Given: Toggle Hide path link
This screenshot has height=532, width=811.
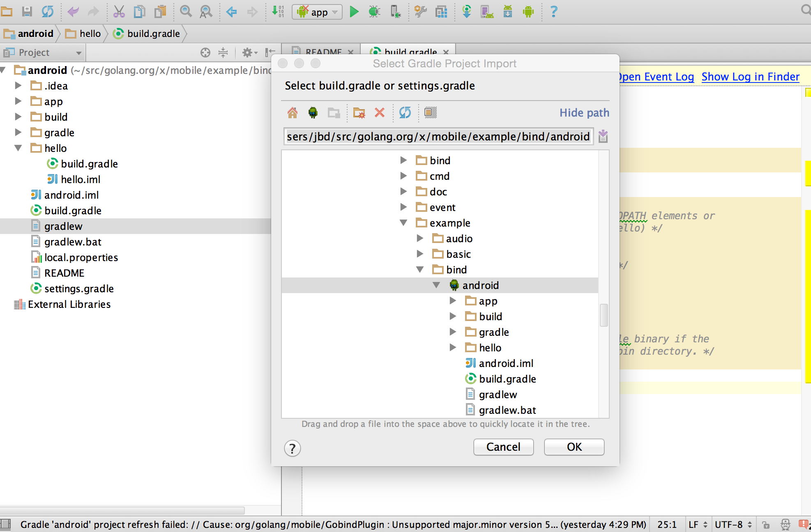Looking at the screenshot, I should pos(584,113).
